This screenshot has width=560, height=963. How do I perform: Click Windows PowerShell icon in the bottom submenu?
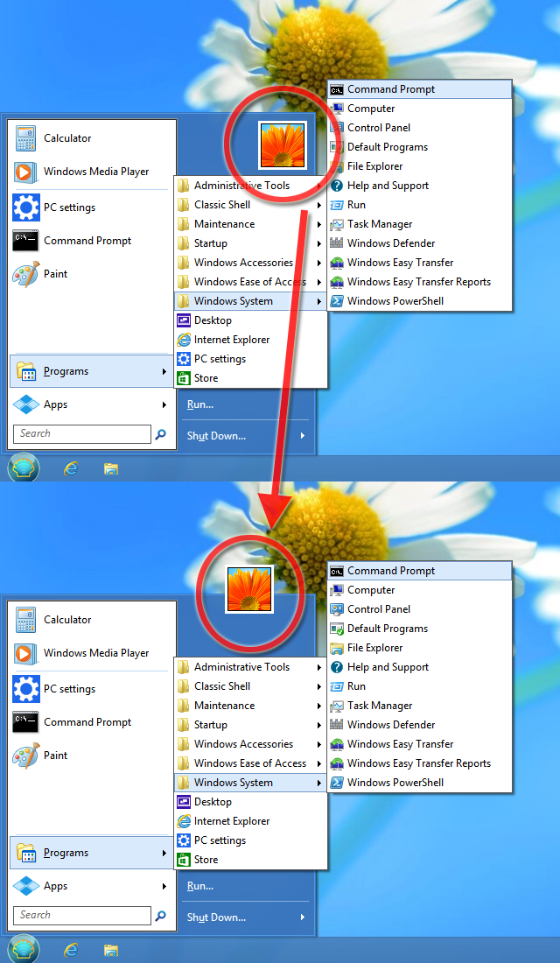[x=337, y=783]
